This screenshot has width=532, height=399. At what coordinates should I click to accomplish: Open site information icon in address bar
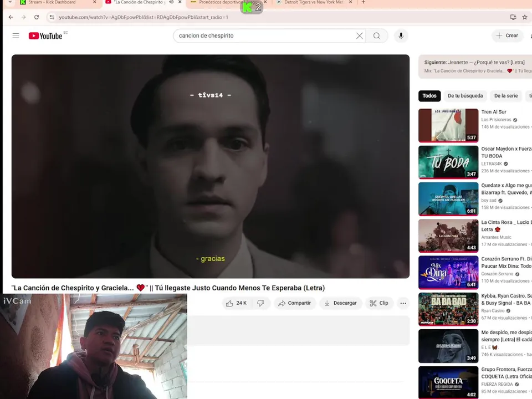click(x=52, y=17)
